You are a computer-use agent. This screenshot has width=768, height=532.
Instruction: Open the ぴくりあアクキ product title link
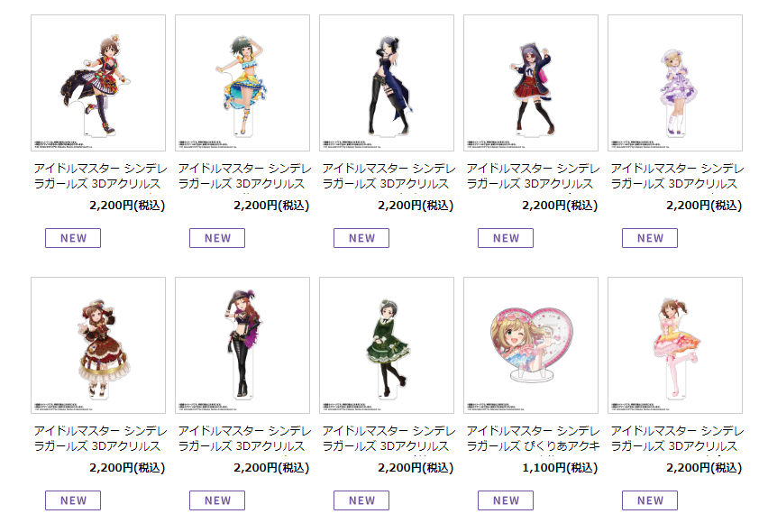[x=533, y=438]
